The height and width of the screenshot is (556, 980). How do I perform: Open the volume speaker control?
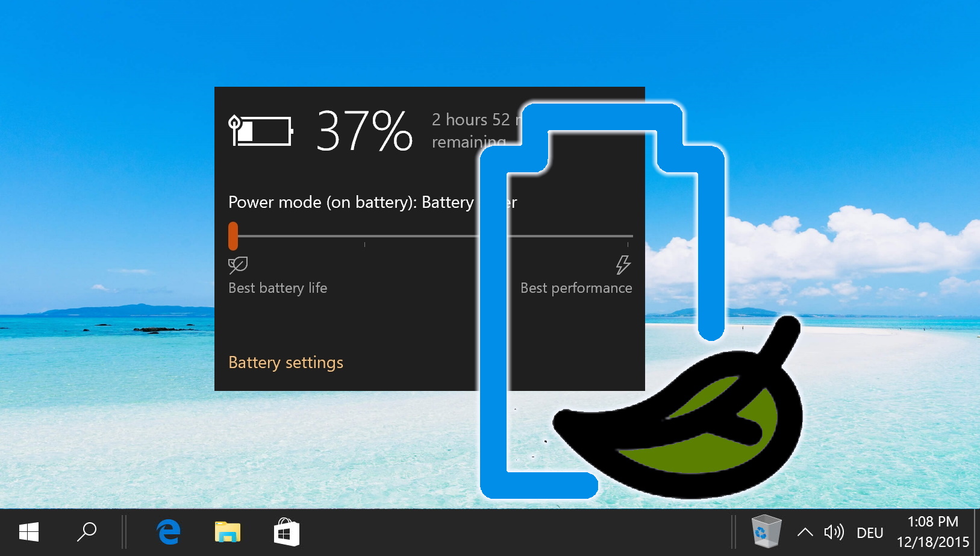pyautogui.click(x=834, y=532)
